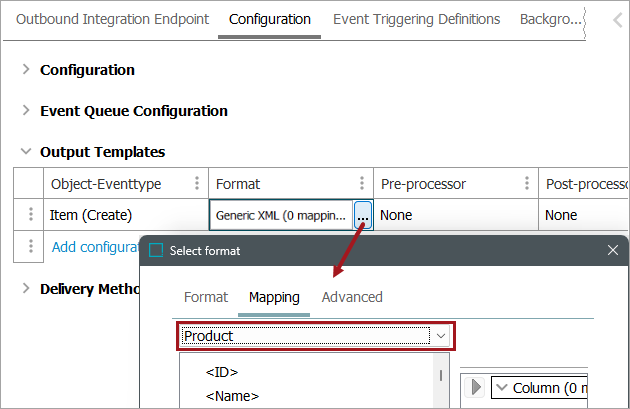The height and width of the screenshot is (409, 630).
Task: Open the Advanced tab in Select format
Action: tap(352, 297)
